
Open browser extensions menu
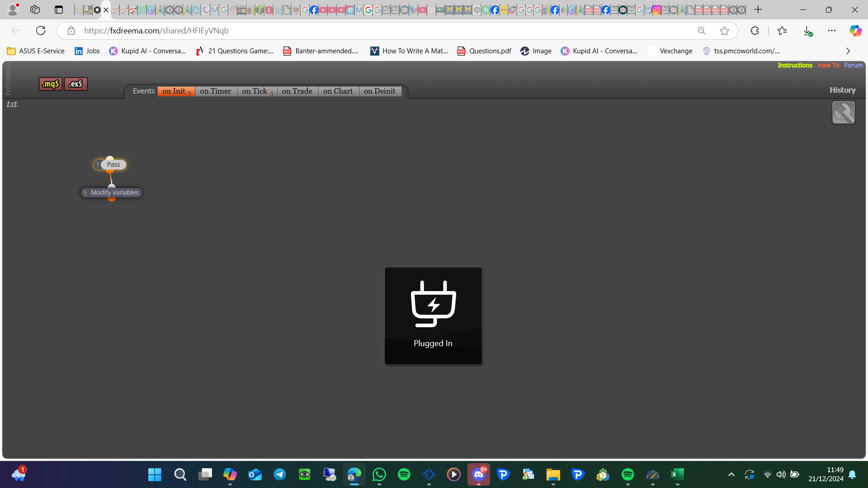pos(755,31)
